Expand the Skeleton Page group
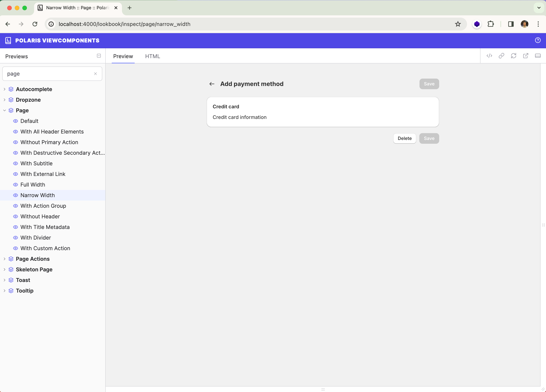Viewport: 546px width, 392px height. click(x=5, y=269)
